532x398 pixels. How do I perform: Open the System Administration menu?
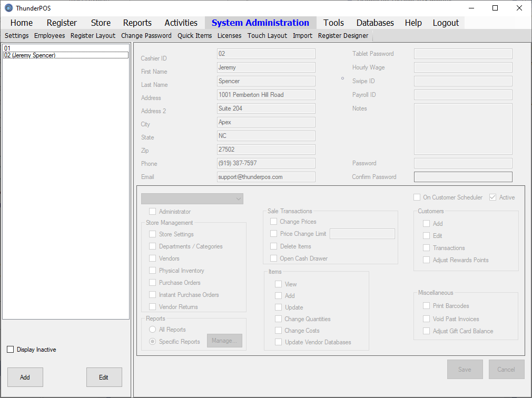[260, 23]
